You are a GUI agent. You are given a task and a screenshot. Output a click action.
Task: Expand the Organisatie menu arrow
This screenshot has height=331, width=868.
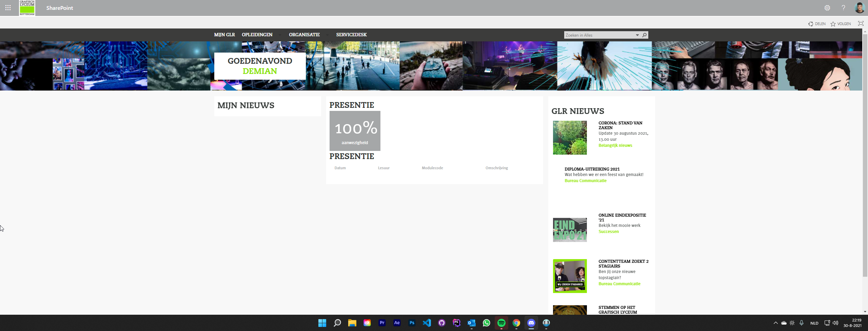pos(327,35)
